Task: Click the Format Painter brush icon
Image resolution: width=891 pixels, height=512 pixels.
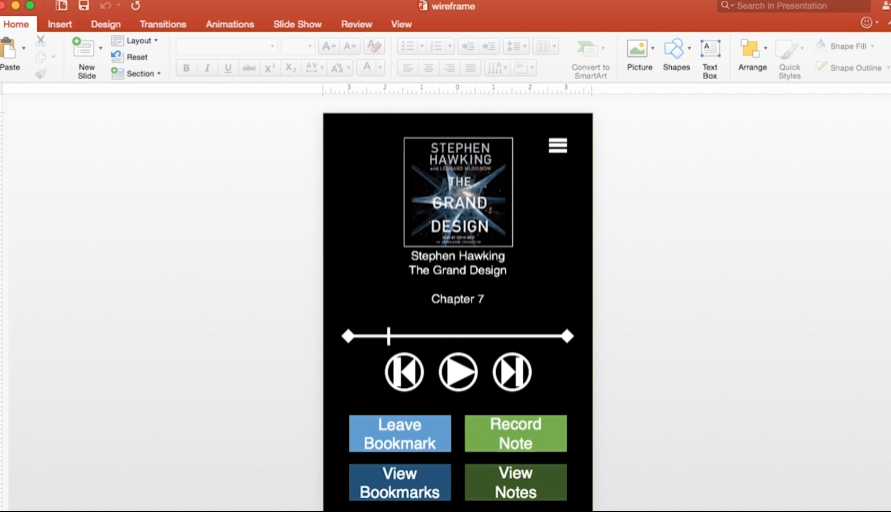Action: tap(40, 74)
